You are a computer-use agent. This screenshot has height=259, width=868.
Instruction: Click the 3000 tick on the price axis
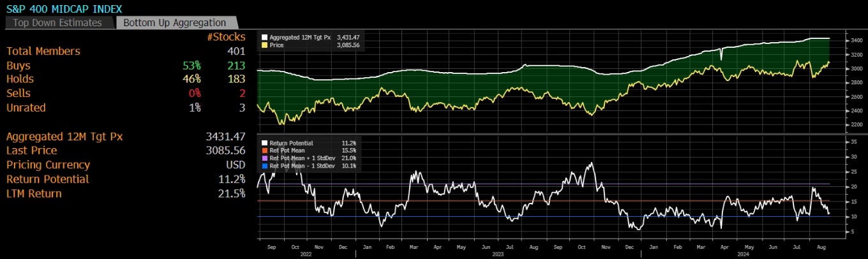point(857,68)
